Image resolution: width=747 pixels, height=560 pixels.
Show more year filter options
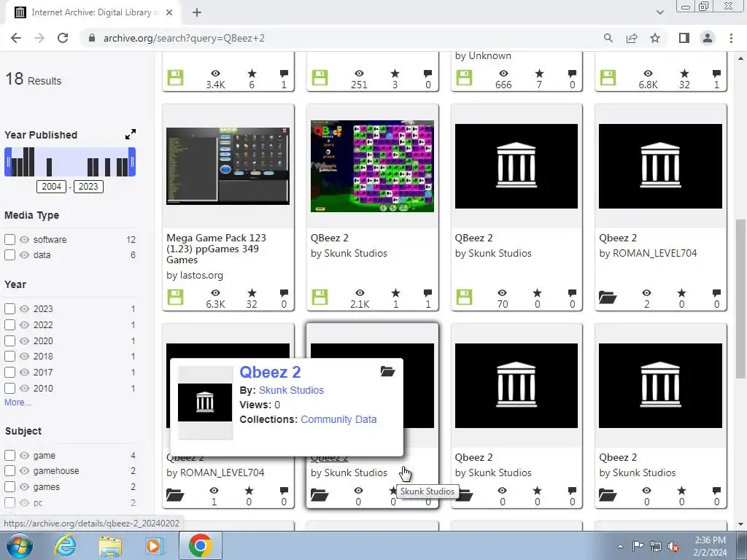[x=18, y=402]
